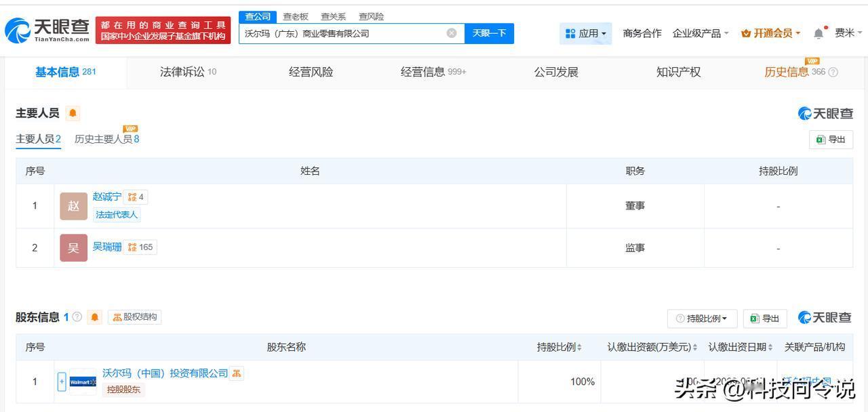Viewport: 868px width, 412px height.
Task: Open the 费米 user account dropdown
Action: pyautogui.click(x=848, y=33)
